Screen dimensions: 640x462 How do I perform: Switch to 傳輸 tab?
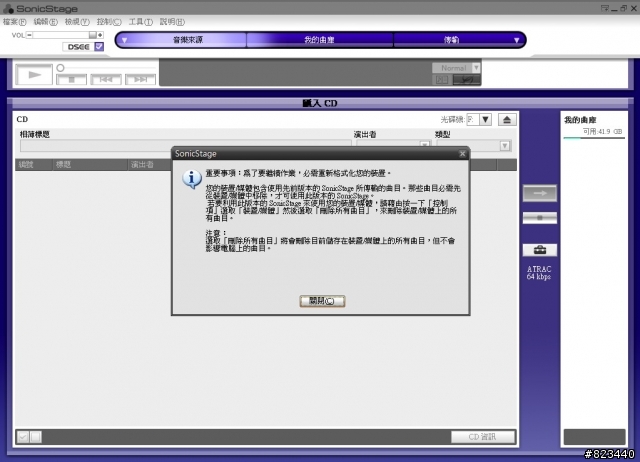tap(451, 40)
